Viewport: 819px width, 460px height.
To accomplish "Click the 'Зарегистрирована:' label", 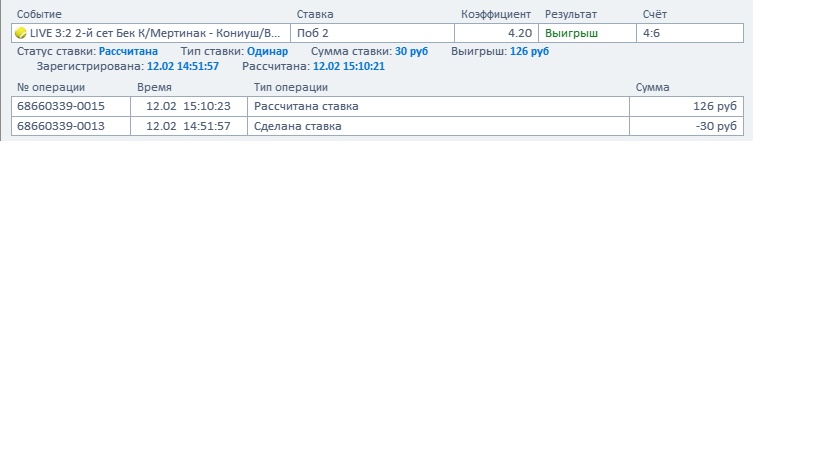I will (x=90, y=66).
